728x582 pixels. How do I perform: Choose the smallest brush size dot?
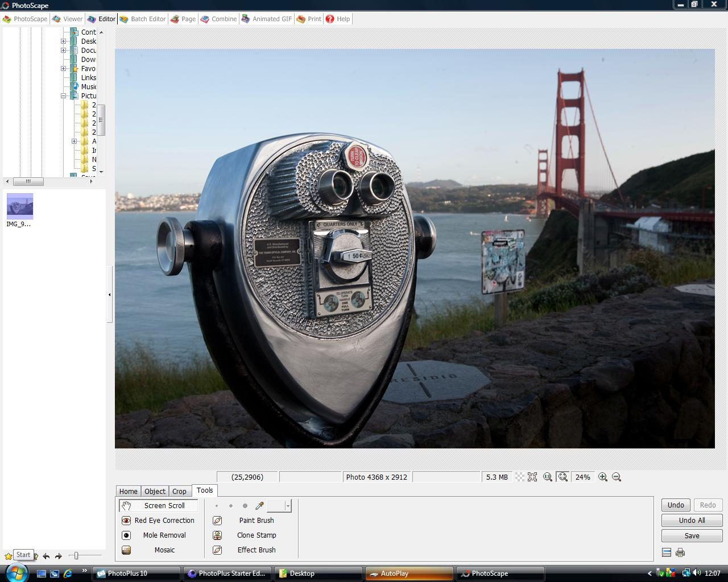tap(217, 505)
